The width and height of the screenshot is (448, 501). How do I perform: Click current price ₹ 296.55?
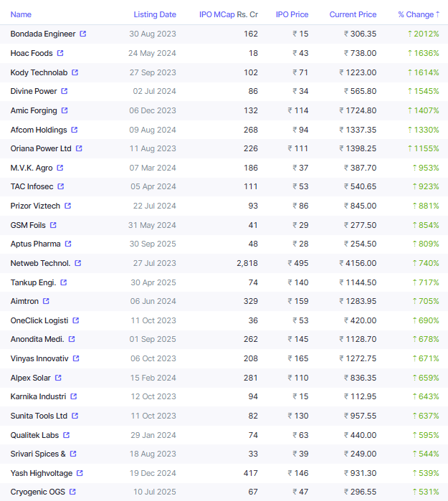click(360, 492)
